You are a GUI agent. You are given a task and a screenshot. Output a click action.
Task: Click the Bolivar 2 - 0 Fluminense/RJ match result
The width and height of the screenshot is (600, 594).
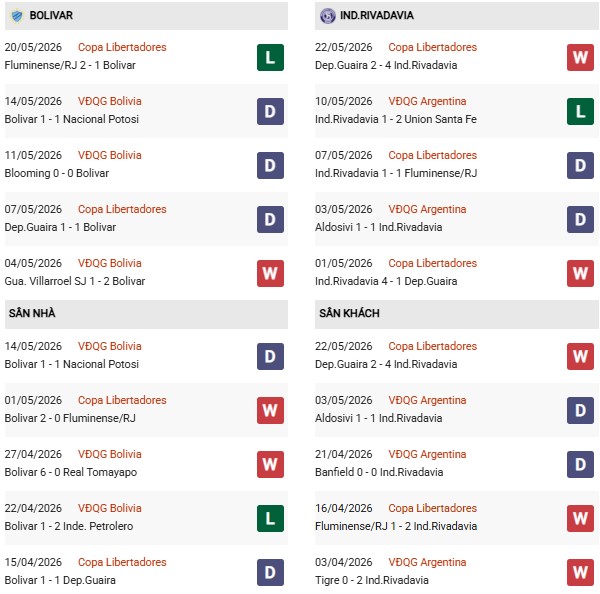click(70, 418)
